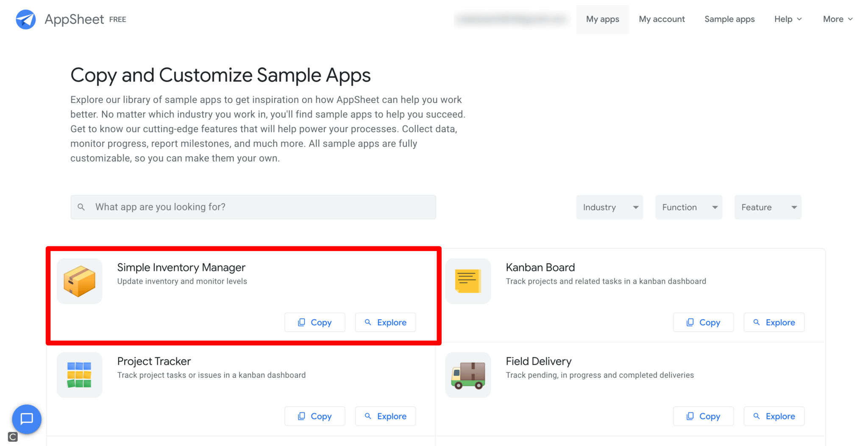This screenshot has width=868, height=446.
Task: Open the Industry filter dropdown
Action: (x=609, y=207)
